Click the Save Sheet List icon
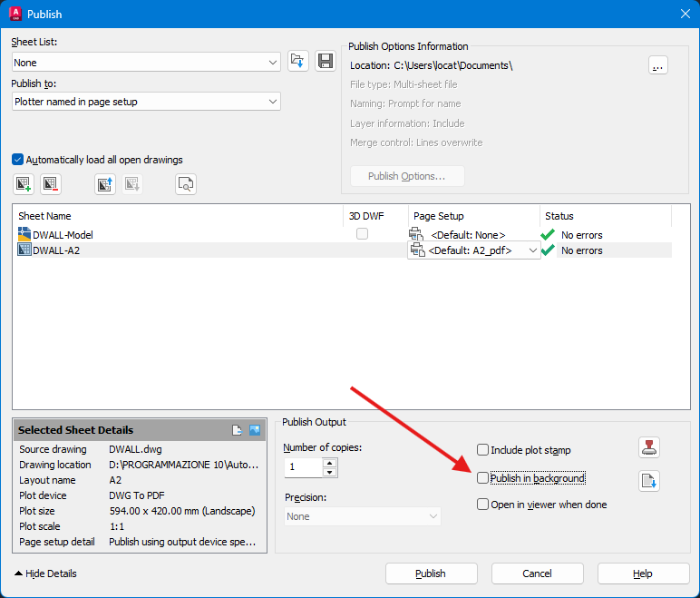 tap(326, 61)
